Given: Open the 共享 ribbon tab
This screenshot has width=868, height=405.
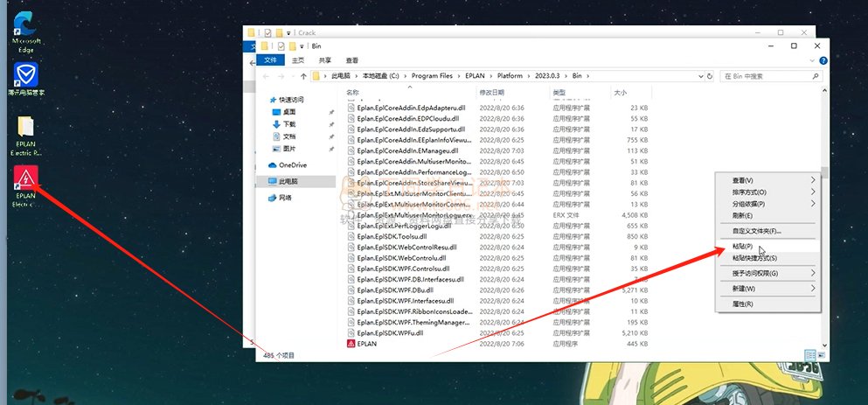Looking at the screenshot, I should click(324, 60).
